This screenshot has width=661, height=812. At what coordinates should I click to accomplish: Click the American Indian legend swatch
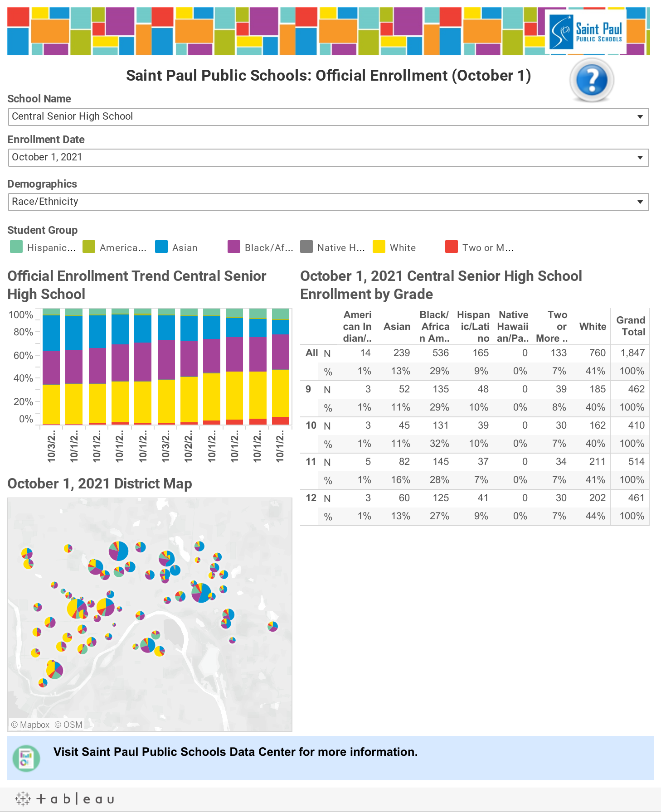[89, 247]
